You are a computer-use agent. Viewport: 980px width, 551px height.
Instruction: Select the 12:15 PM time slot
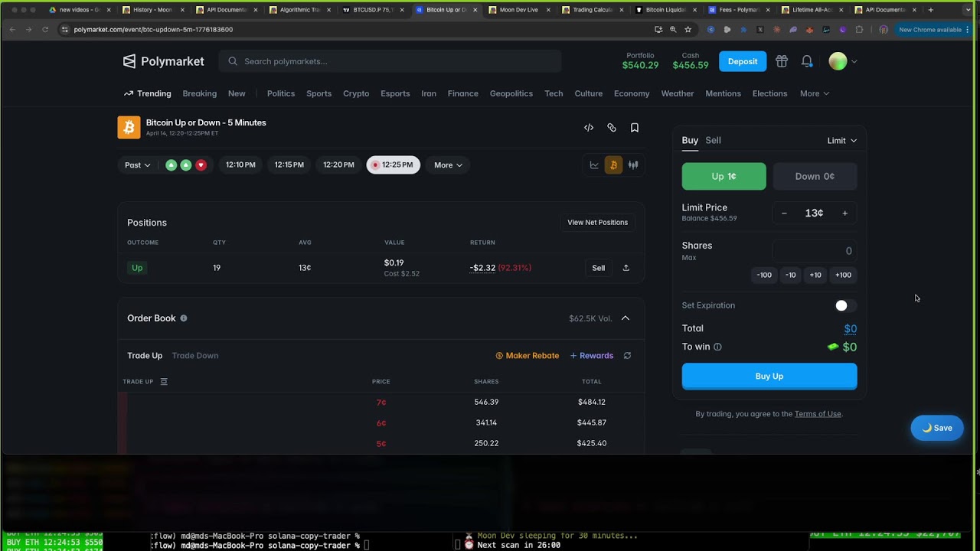coord(289,165)
